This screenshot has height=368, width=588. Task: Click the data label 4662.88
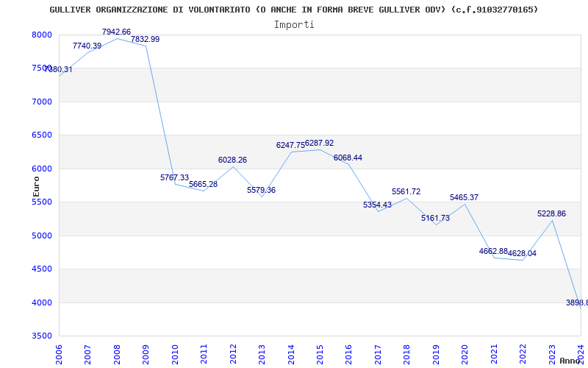[493, 251]
